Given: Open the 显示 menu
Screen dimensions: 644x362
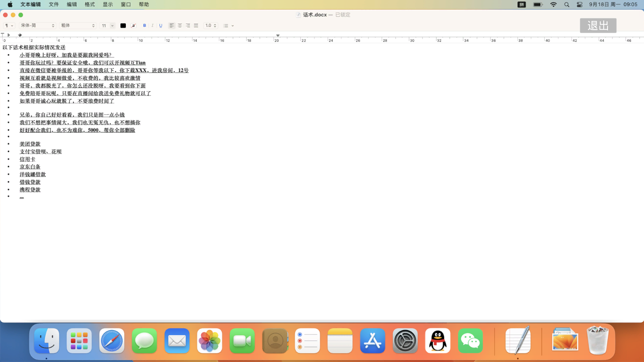Looking at the screenshot, I should tap(108, 5).
